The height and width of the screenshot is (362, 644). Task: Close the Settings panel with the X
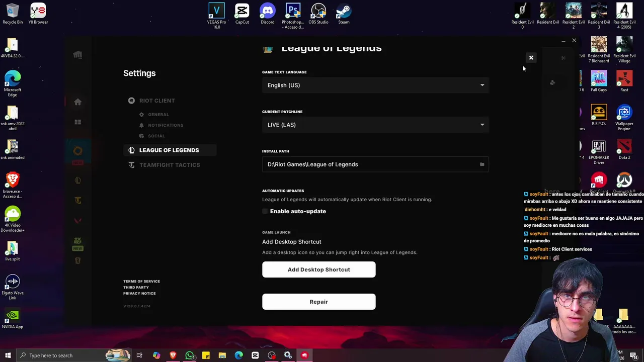coord(531,57)
